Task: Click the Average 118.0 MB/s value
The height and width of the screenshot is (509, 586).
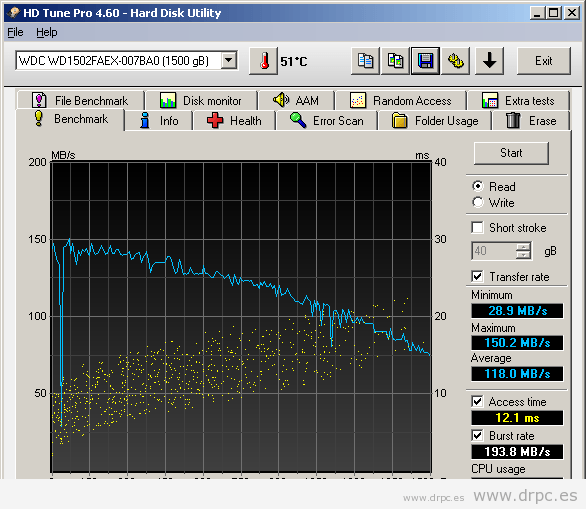Action: (517, 374)
